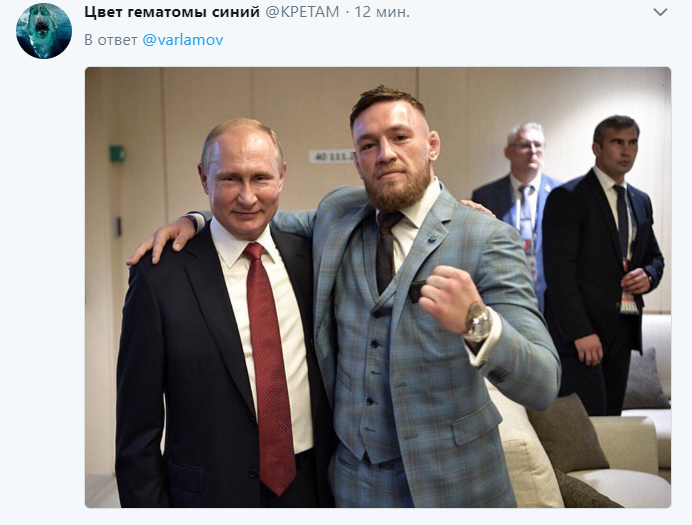Open the @varlamov profile link
Screen dimensions: 692x525
pyautogui.click(x=183, y=40)
